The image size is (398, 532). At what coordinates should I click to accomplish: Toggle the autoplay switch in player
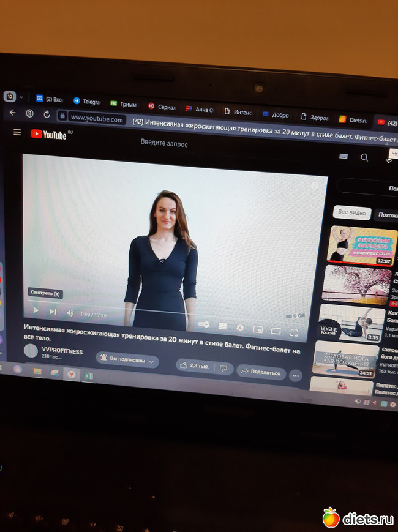pyautogui.click(x=204, y=324)
